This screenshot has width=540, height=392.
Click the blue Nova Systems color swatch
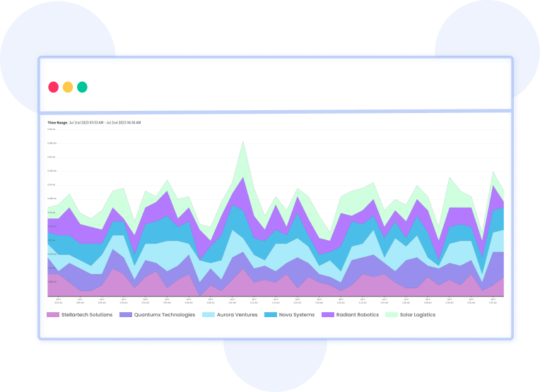(271, 314)
